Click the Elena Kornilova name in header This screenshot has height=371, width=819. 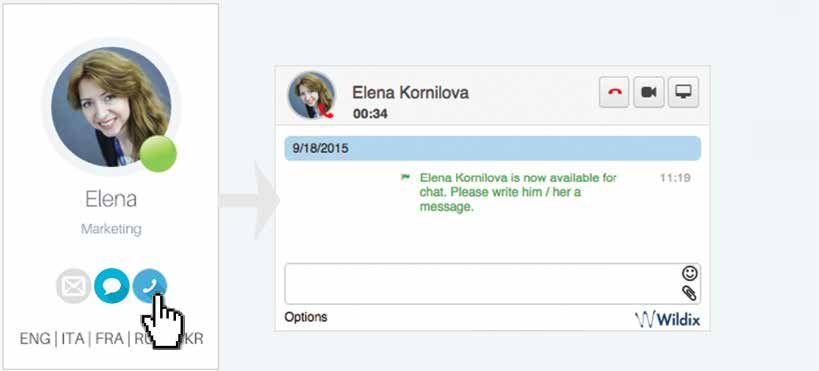[x=411, y=93]
